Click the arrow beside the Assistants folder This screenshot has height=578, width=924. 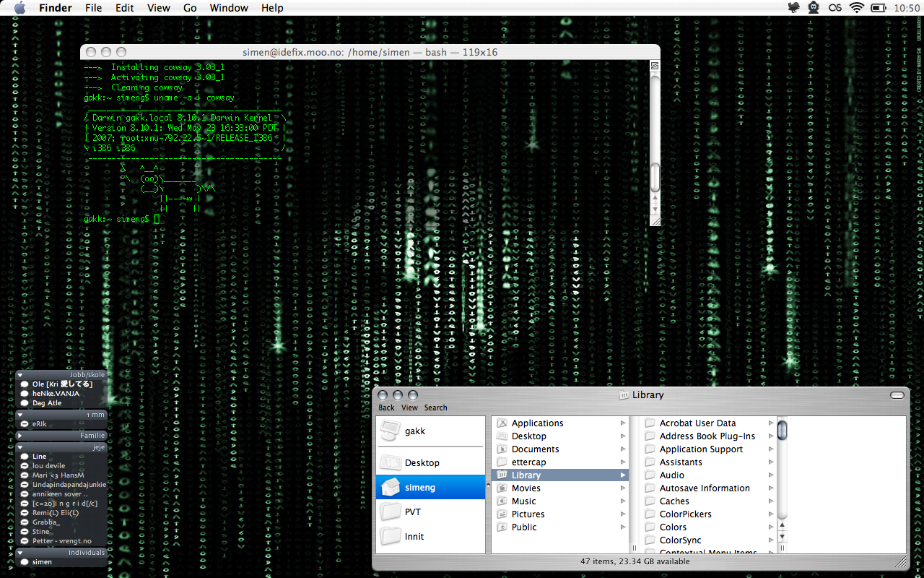(x=771, y=462)
